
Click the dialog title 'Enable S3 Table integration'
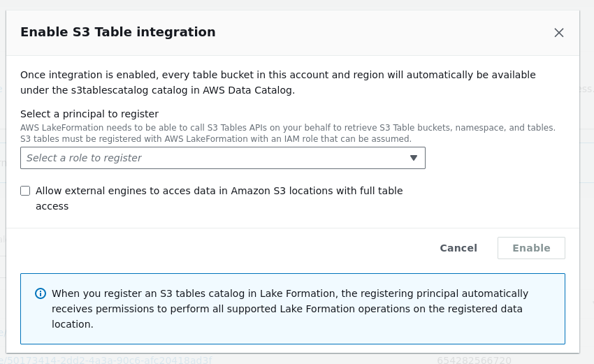coord(117,32)
